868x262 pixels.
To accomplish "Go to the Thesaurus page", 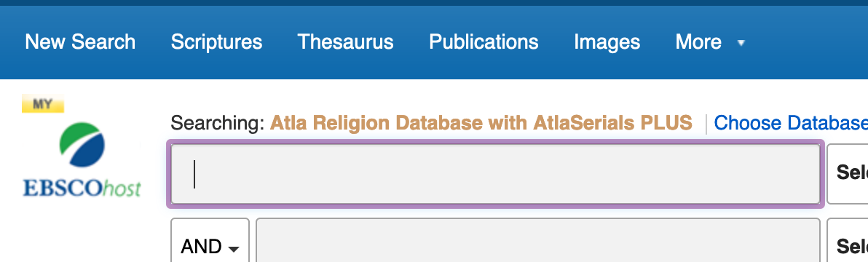I will (x=345, y=42).
